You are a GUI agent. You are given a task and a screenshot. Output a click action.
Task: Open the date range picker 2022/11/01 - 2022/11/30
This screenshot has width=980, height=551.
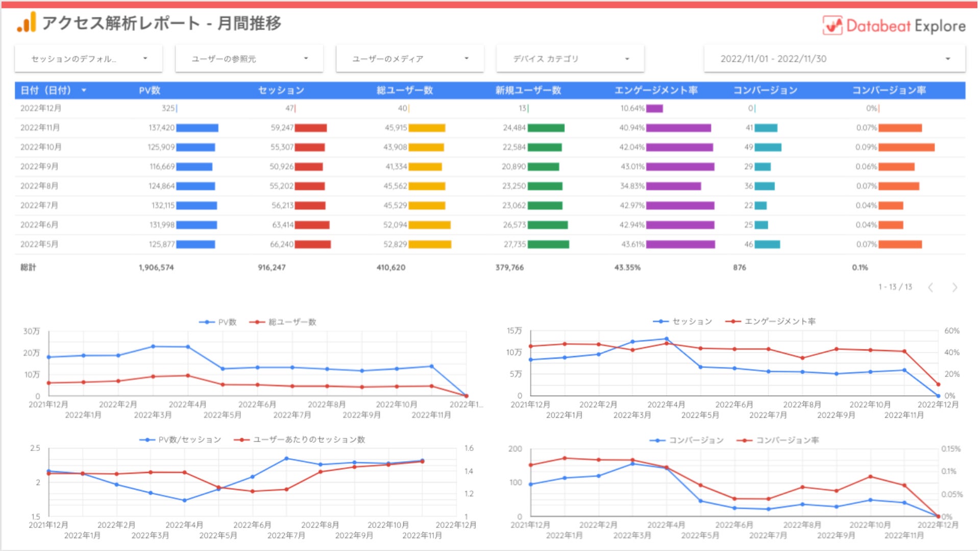(834, 59)
